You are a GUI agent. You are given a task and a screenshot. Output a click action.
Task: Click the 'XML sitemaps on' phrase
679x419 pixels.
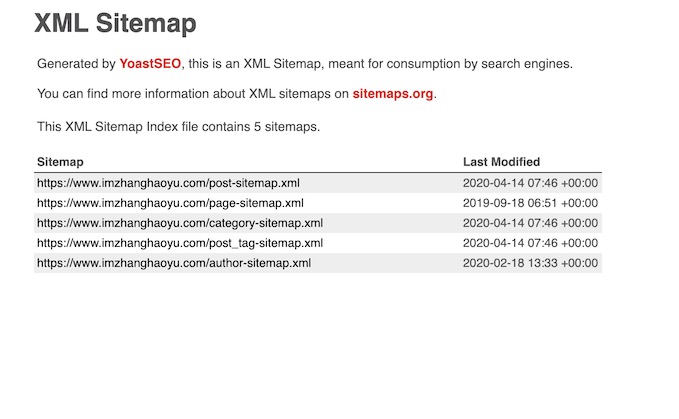299,94
